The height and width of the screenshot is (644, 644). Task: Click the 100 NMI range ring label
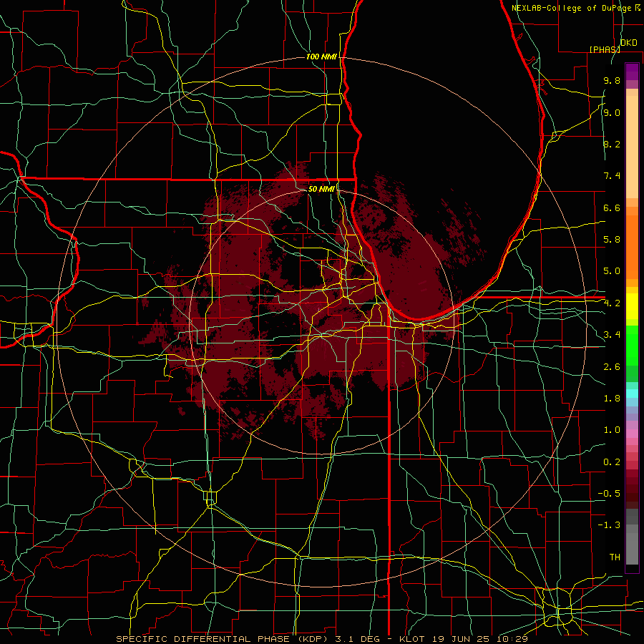(321, 57)
